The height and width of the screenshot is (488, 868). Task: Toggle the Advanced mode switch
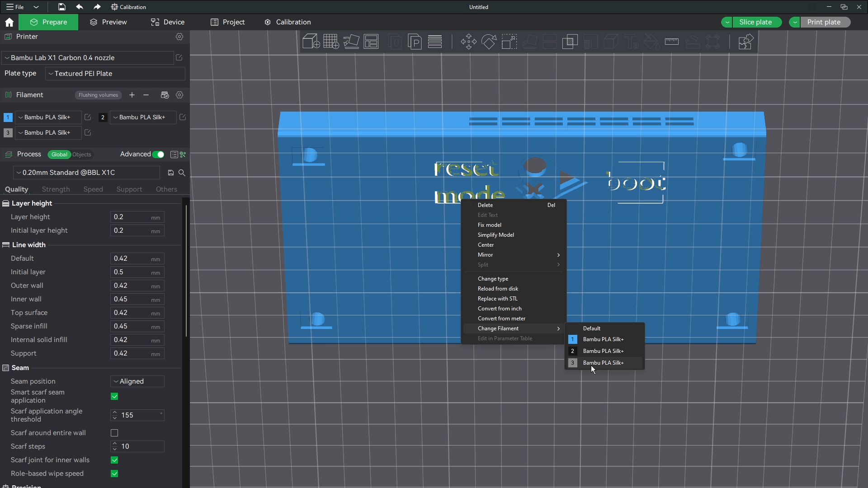tap(158, 155)
